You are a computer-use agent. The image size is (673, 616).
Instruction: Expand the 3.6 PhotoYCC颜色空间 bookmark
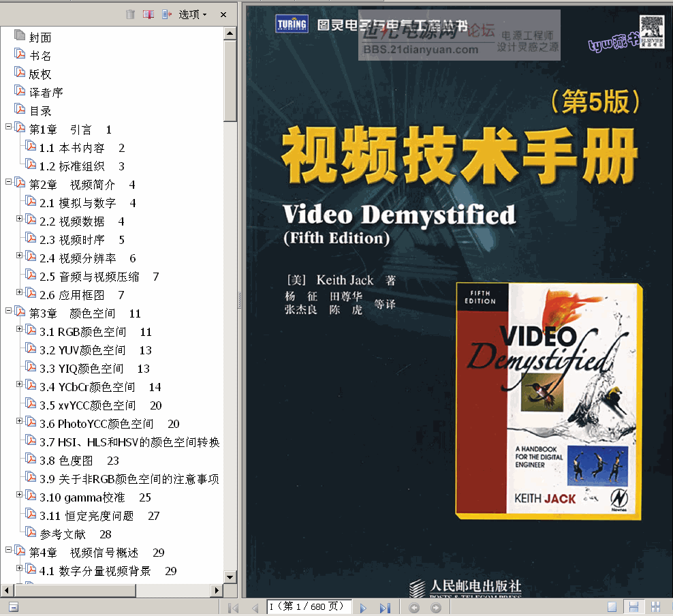pyautogui.click(x=19, y=420)
